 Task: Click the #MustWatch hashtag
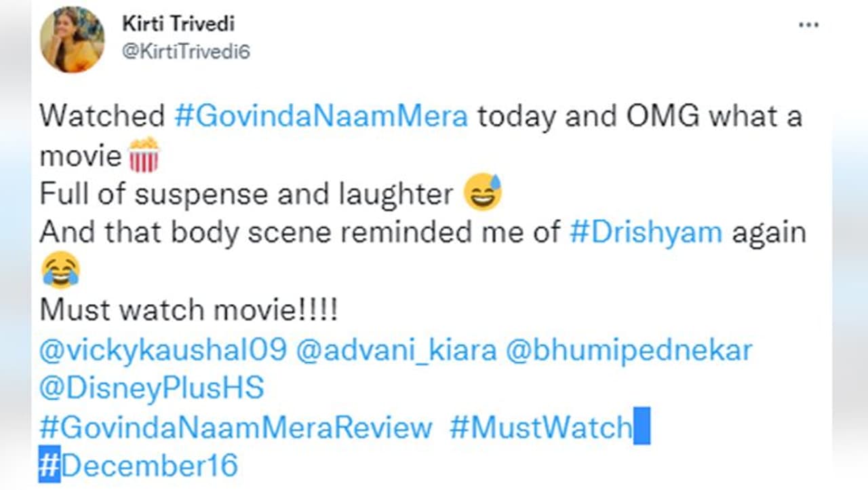click(540, 428)
